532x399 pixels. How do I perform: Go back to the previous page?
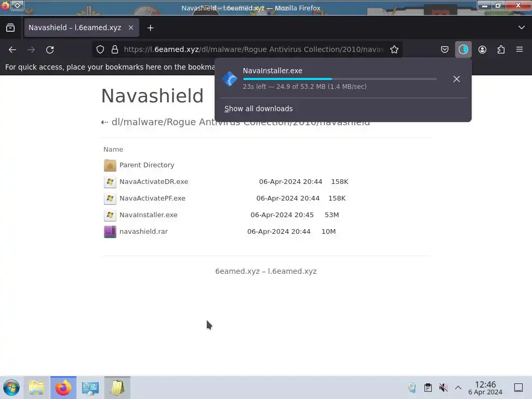(12, 49)
